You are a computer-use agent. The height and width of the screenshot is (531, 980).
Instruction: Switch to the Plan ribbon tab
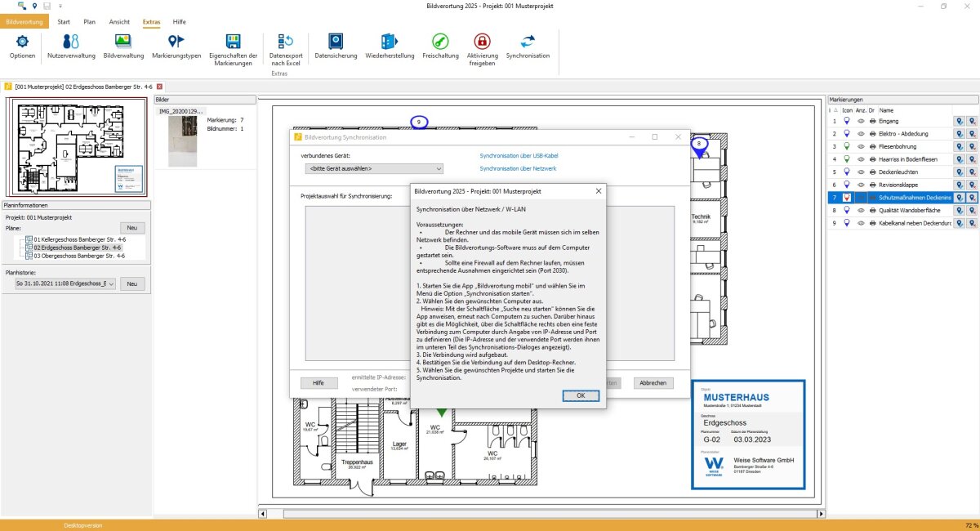tap(90, 21)
